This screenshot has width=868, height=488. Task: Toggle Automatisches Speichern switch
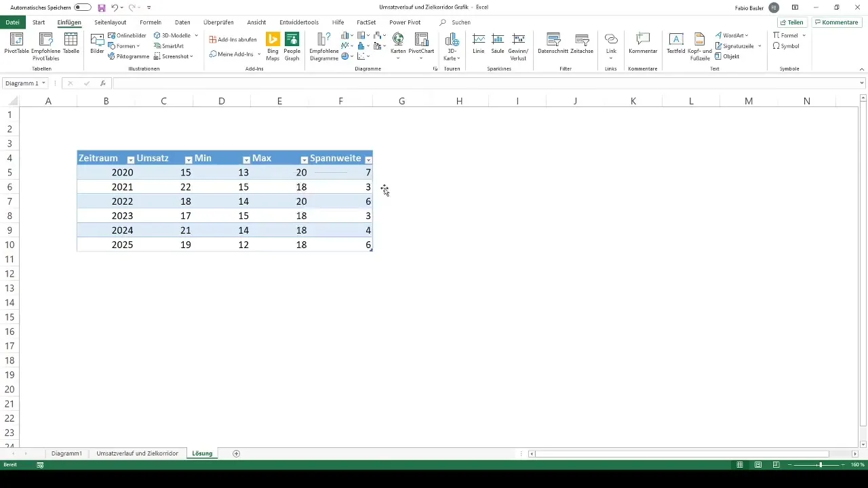tap(83, 7)
